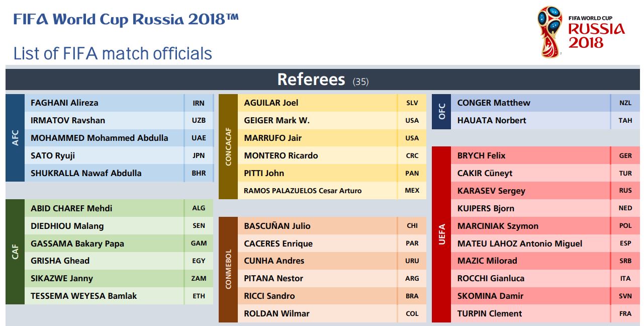Screen dimensions: 644x326
Task: Click the OFC confederation label
Action: [x=441, y=112]
